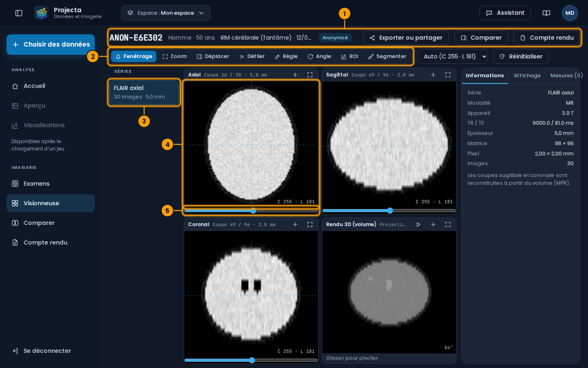The height and width of the screenshot is (368, 588).
Task: Open the Assistant chat
Action: 505,13
